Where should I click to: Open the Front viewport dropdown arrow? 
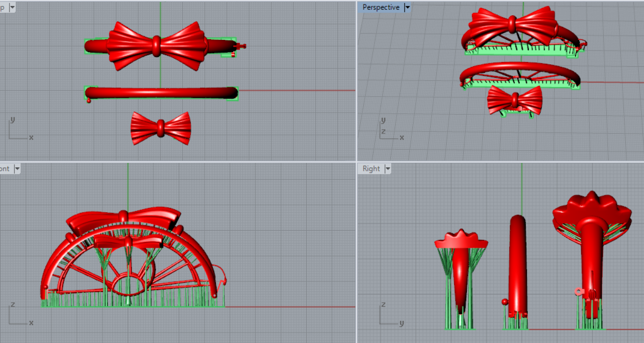click(17, 169)
